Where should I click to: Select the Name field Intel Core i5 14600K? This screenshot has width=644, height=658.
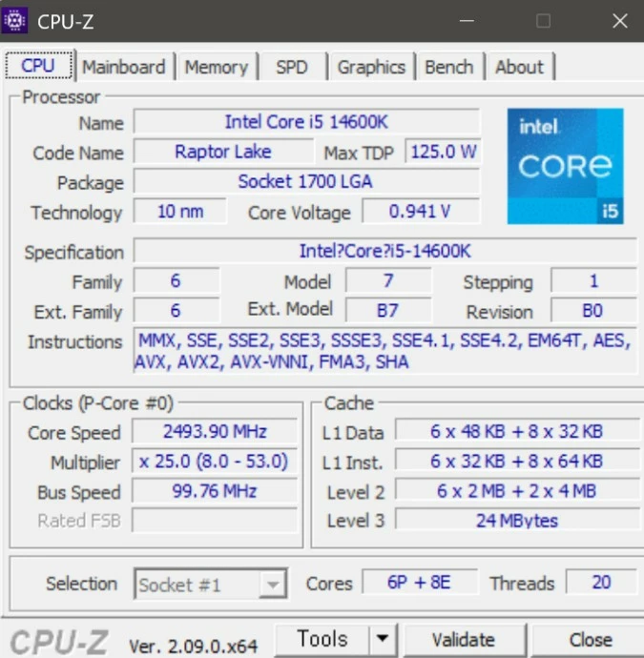pyautogui.click(x=306, y=122)
